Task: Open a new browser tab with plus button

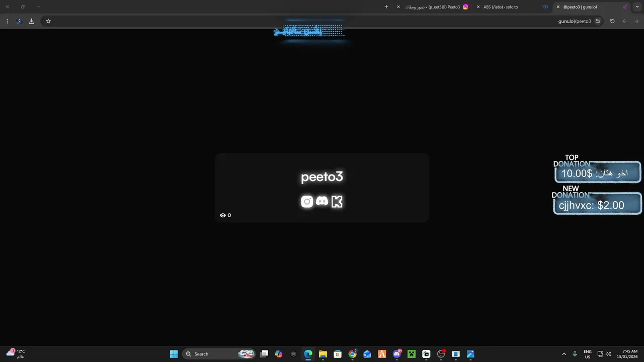Action: point(386,7)
